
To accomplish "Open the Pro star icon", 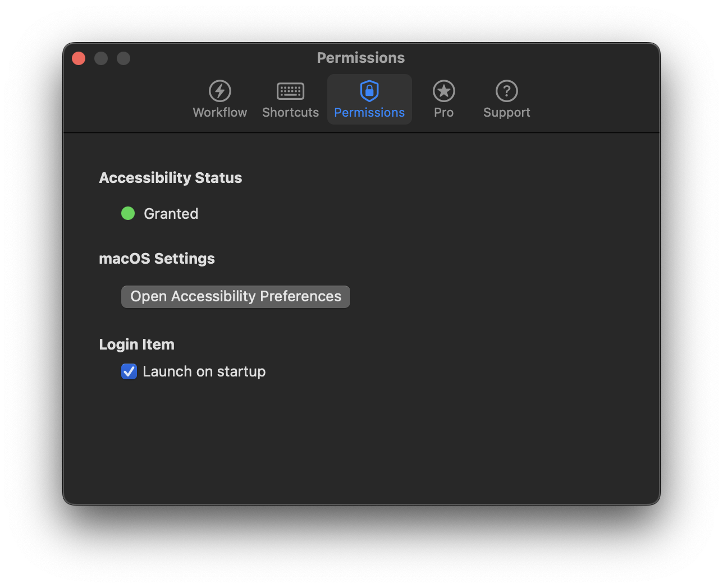I will point(443,91).
